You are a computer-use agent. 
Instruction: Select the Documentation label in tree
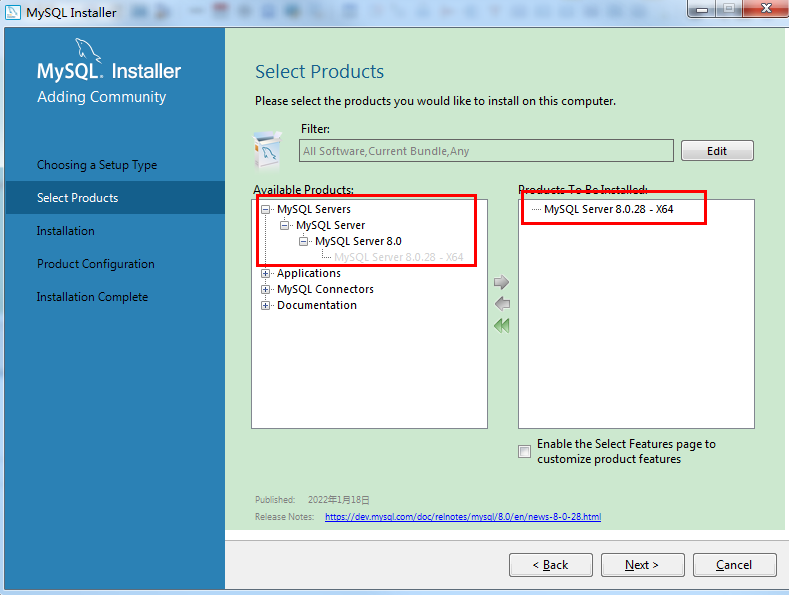(x=317, y=306)
